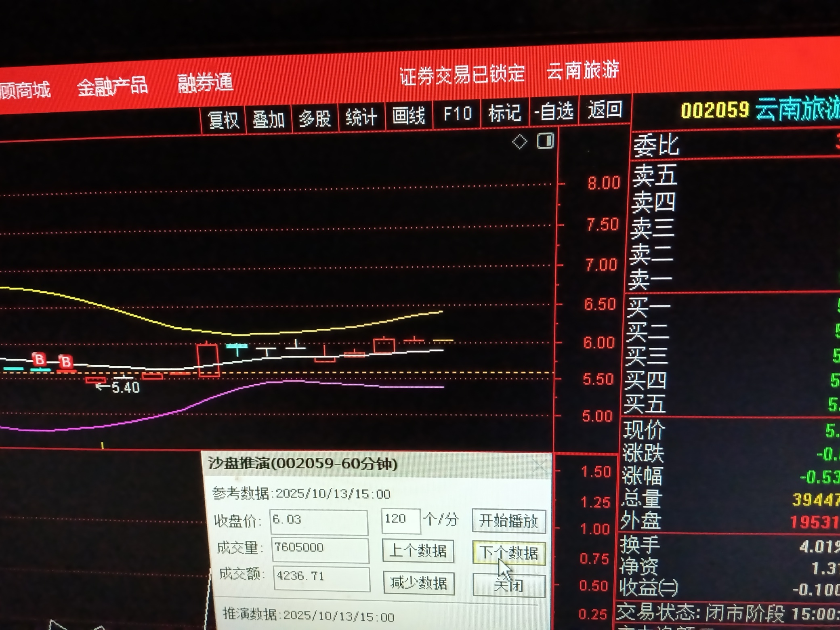This screenshot has width=840, height=630.
Task: Open the F10 company info page
Action: tap(457, 114)
